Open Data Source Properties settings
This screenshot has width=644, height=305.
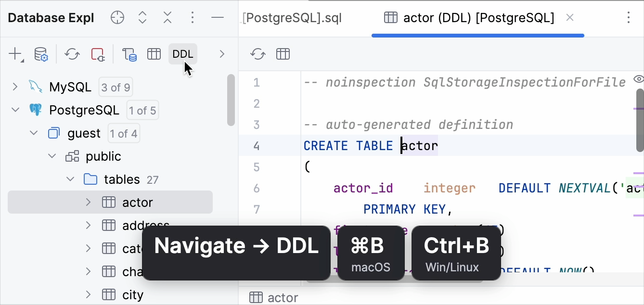pos(40,54)
